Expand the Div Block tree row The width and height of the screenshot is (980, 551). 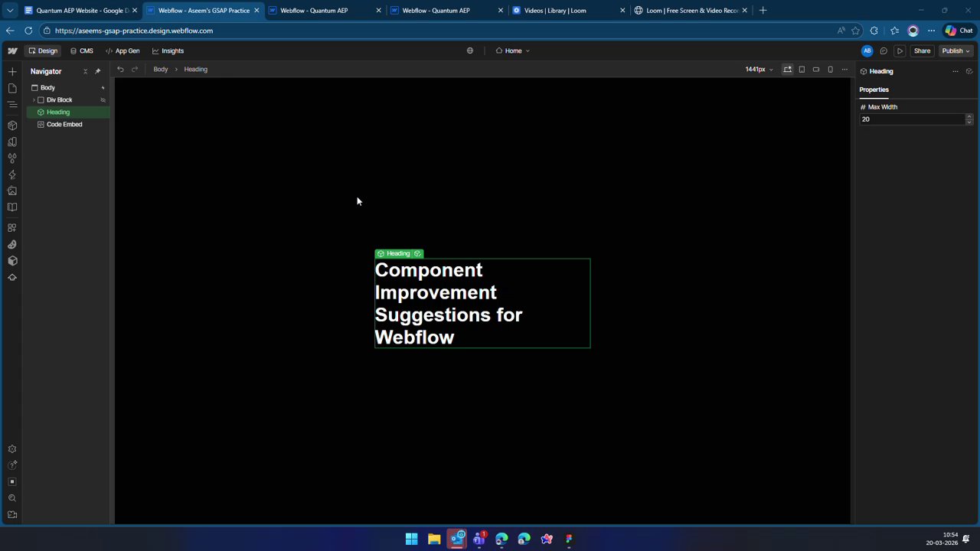click(x=34, y=99)
